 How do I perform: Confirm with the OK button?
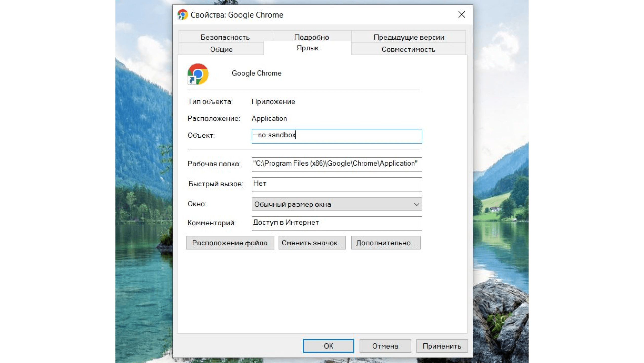[328, 346]
